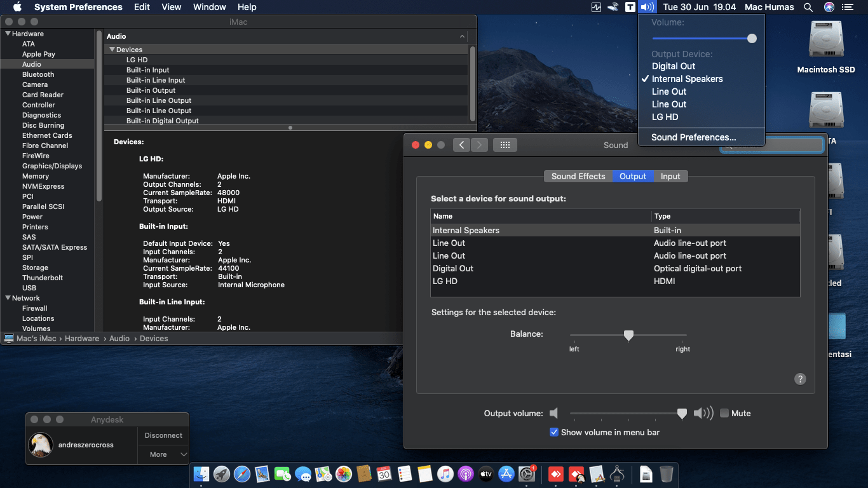Activate Siri from the menu bar
The image size is (868, 488).
click(x=829, y=7)
